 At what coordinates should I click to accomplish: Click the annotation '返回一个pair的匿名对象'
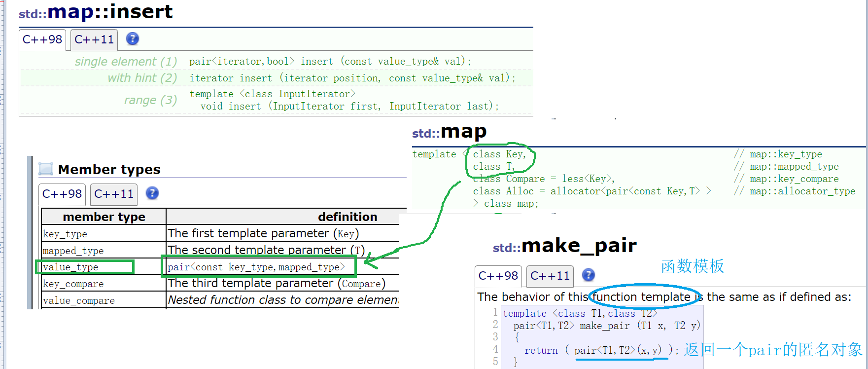(773, 350)
